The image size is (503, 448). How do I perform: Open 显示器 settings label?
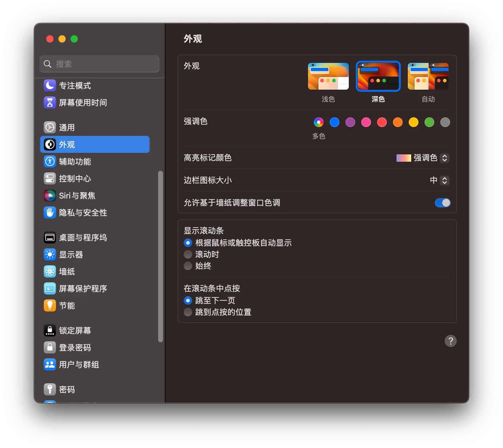(71, 255)
